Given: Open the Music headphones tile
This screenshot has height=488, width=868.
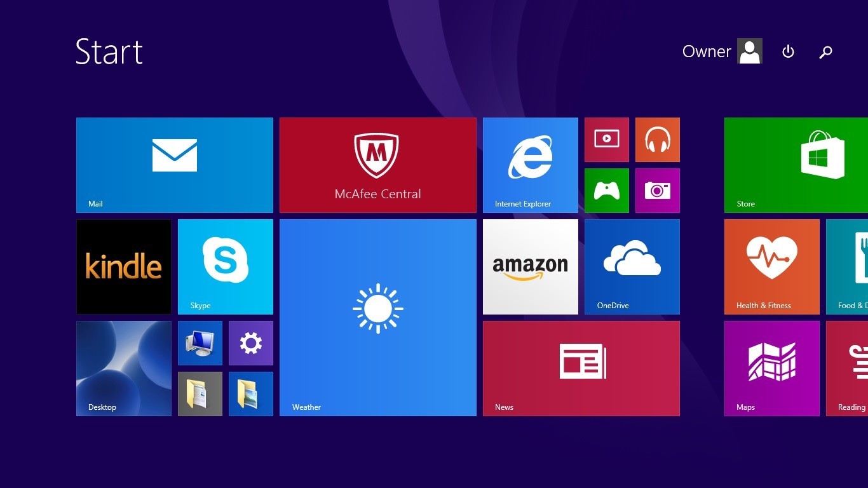Looking at the screenshot, I should pos(658,140).
